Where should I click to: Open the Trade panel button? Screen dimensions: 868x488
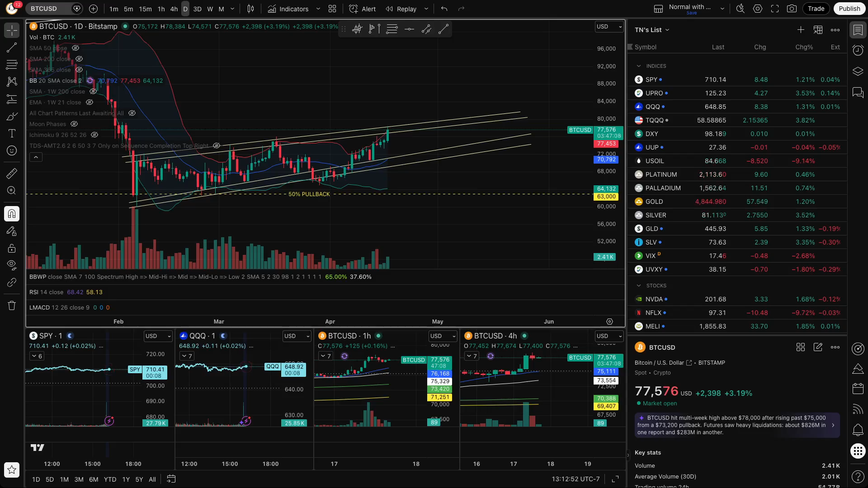coord(816,9)
